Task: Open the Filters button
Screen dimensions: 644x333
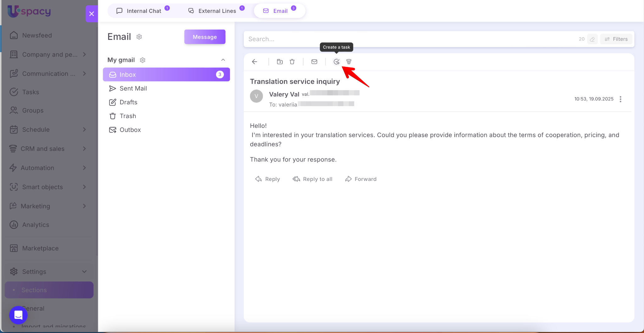Action: 616,39
